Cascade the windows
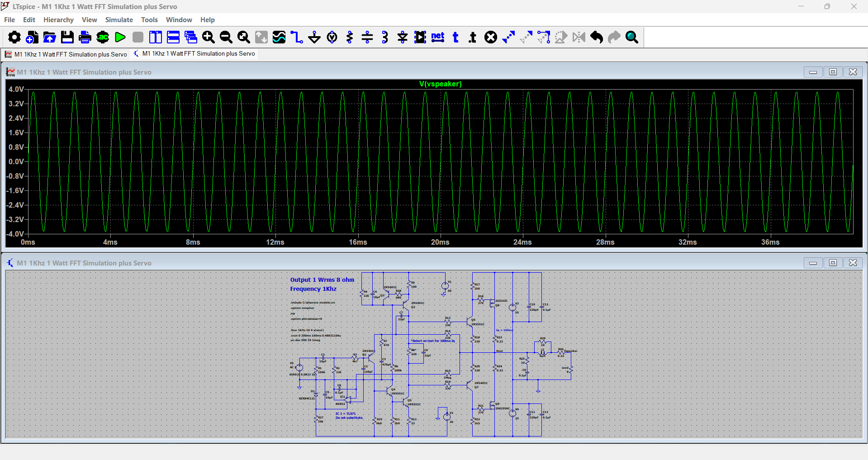 (x=191, y=37)
